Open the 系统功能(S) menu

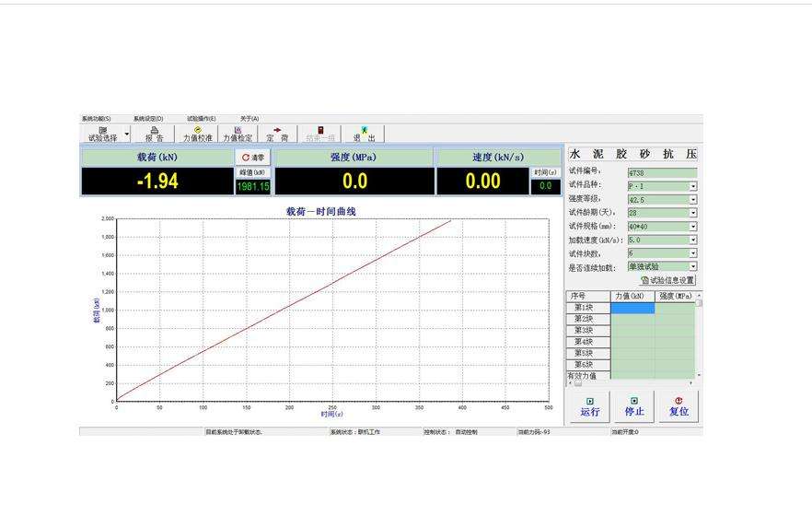point(97,119)
